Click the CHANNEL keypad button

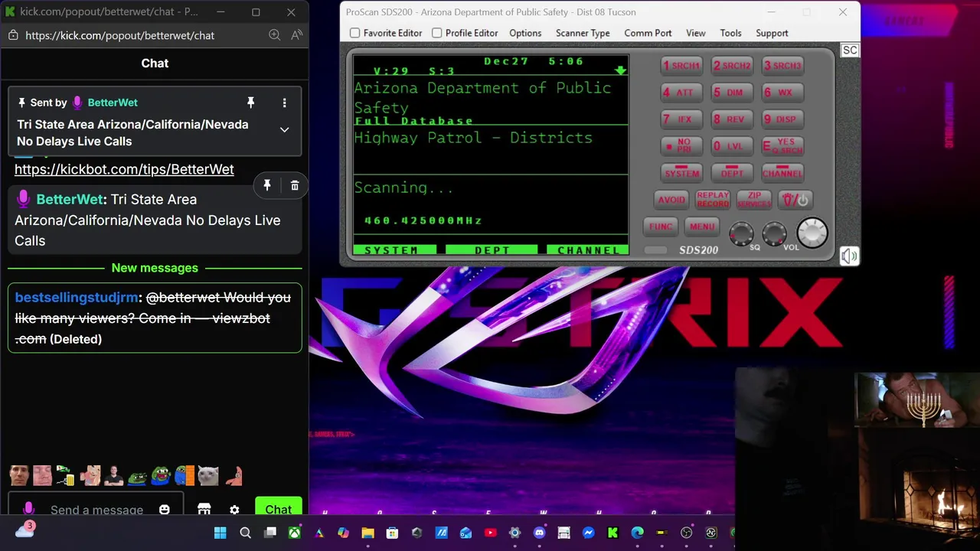[782, 173]
